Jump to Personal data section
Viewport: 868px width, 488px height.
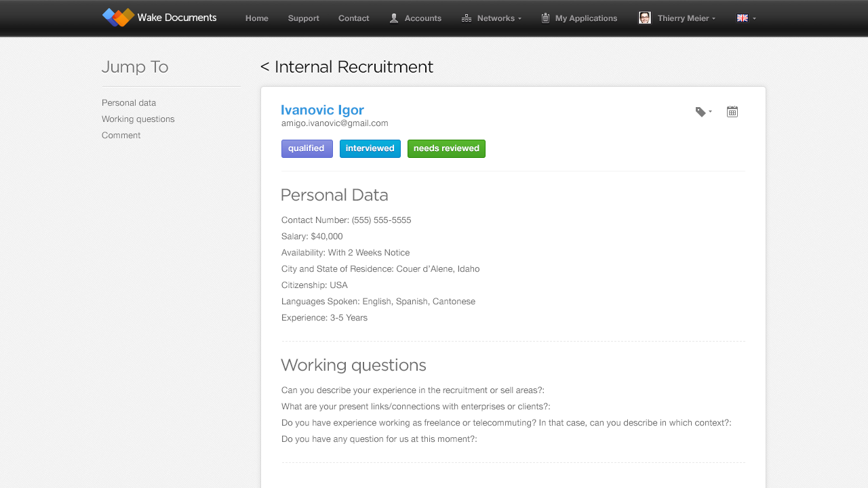tap(129, 103)
